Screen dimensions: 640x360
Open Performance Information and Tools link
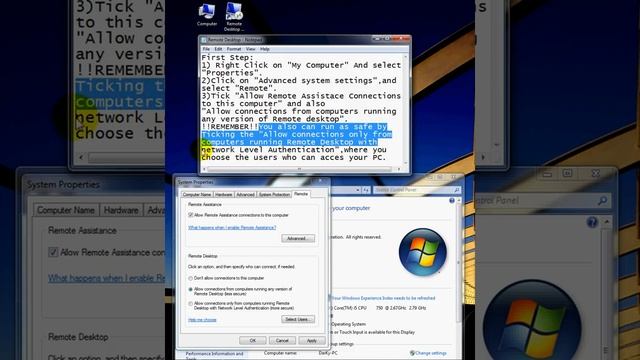point(214,356)
